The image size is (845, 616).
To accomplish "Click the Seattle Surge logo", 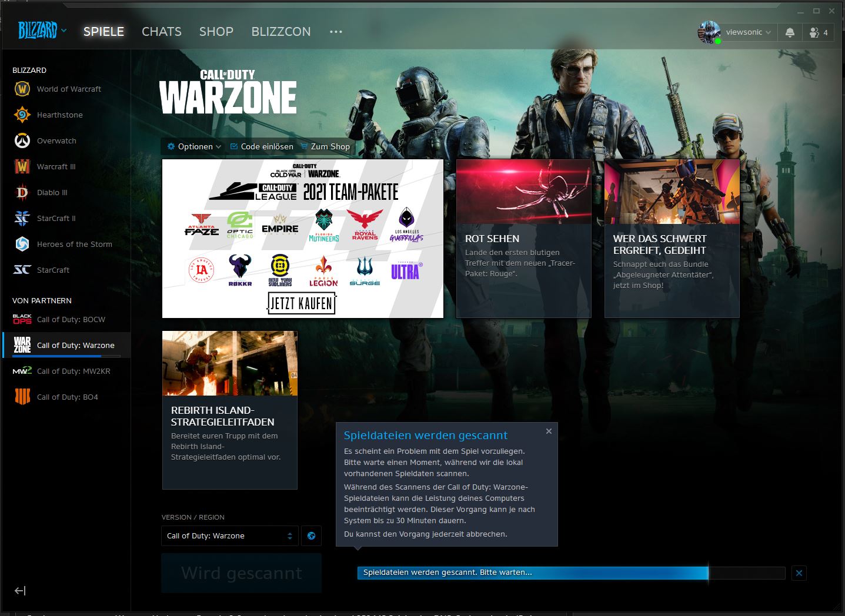I will [x=365, y=271].
